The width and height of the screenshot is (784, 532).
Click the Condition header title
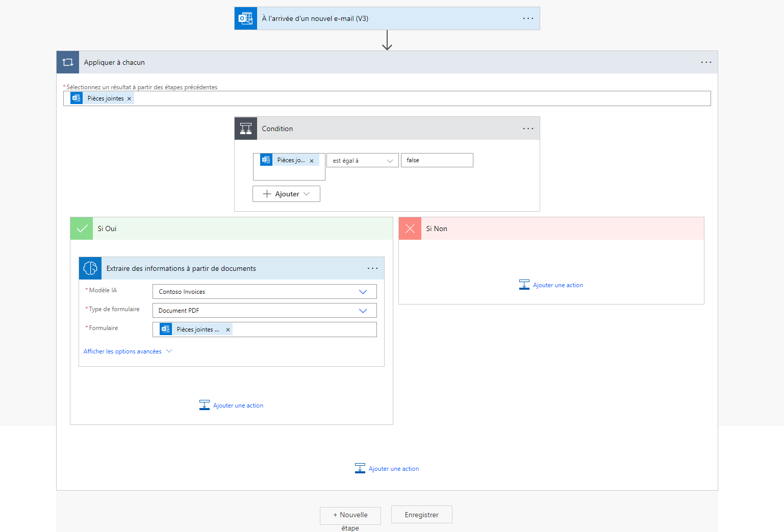pyautogui.click(x=277, y=129)
